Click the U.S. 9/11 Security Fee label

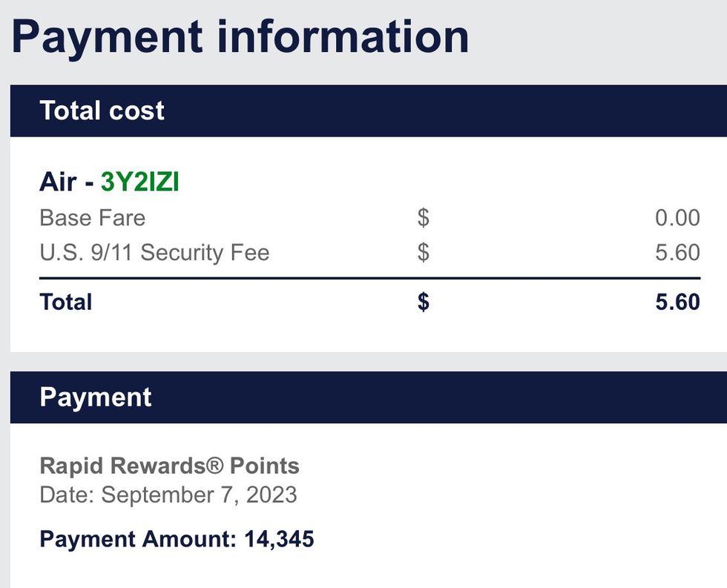(154, 253)
